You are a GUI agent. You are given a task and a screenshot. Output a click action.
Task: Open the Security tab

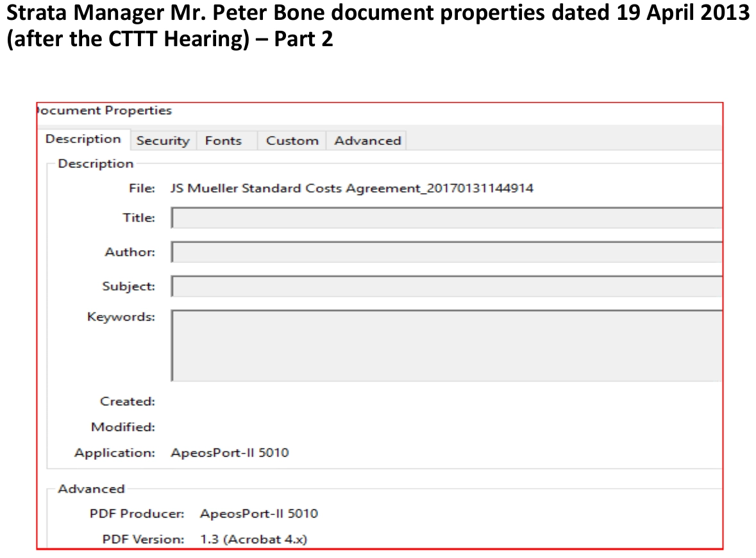pos(163,140)
